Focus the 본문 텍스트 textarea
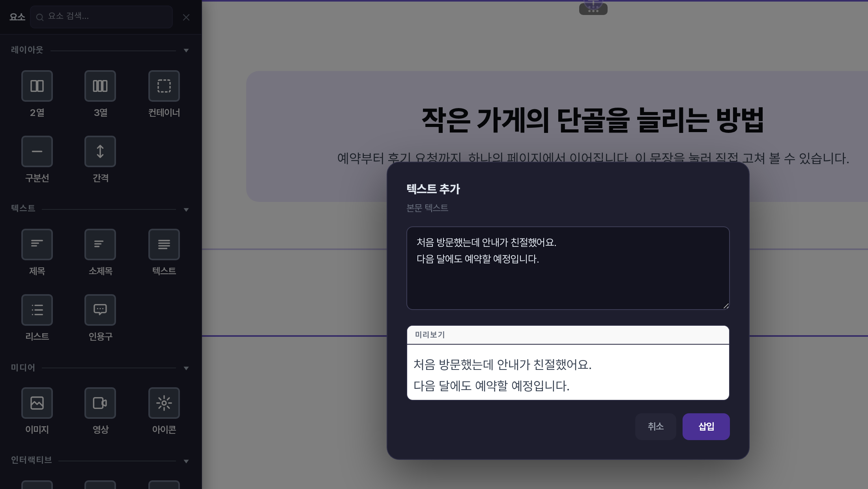This screenshot has width=868, height=489. (568, 268)
